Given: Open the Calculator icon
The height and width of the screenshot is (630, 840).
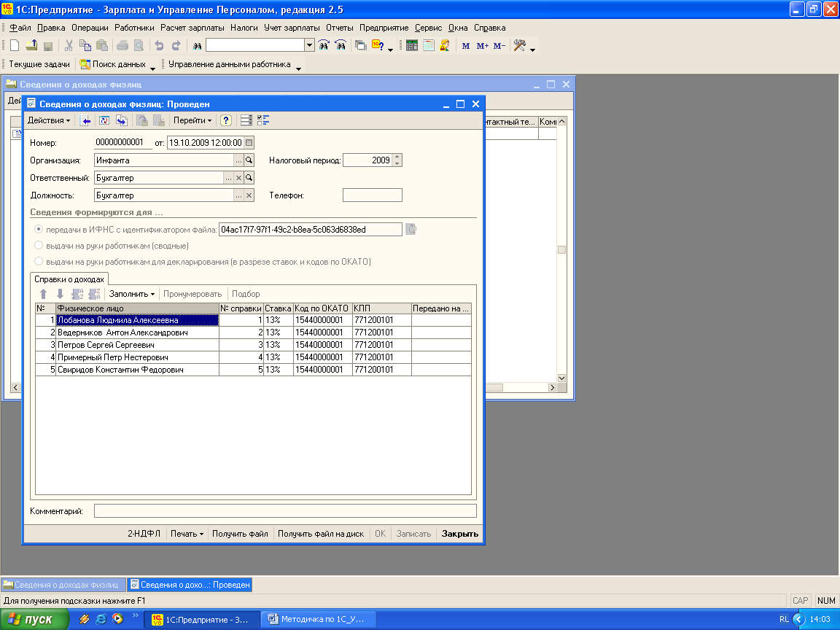Looking at the screenshot, I should click(x=411, y=45).
